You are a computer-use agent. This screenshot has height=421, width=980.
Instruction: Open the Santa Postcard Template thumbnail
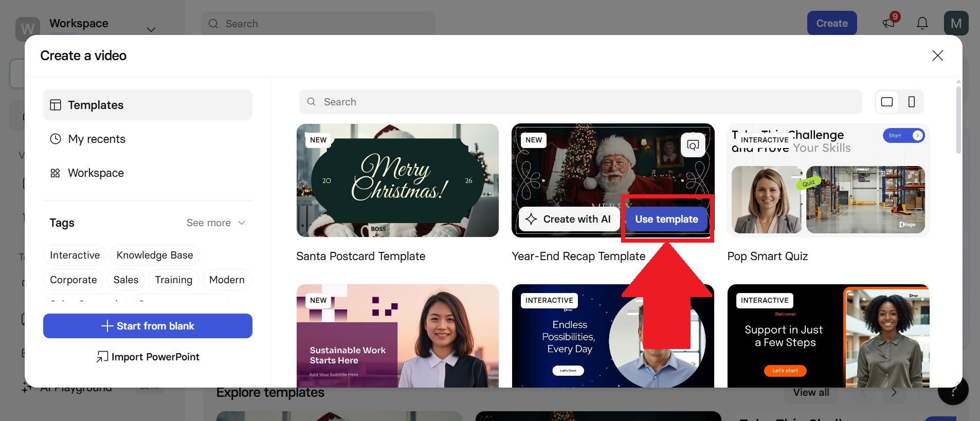pos(397,180)
